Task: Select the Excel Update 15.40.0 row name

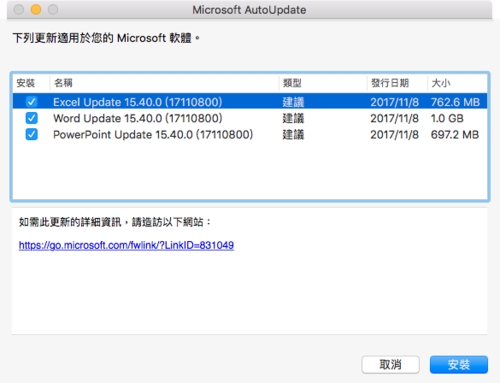Action: (x=138, y=102)
